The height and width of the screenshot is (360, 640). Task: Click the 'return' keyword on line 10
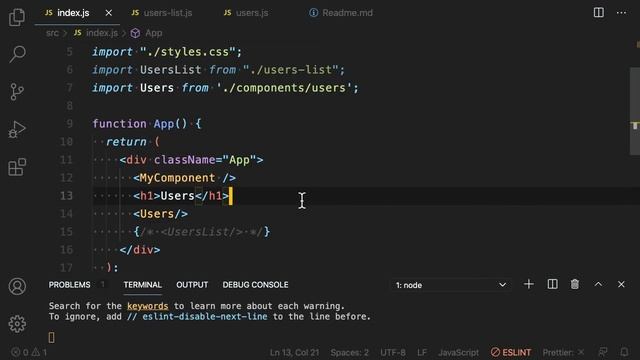126,142
